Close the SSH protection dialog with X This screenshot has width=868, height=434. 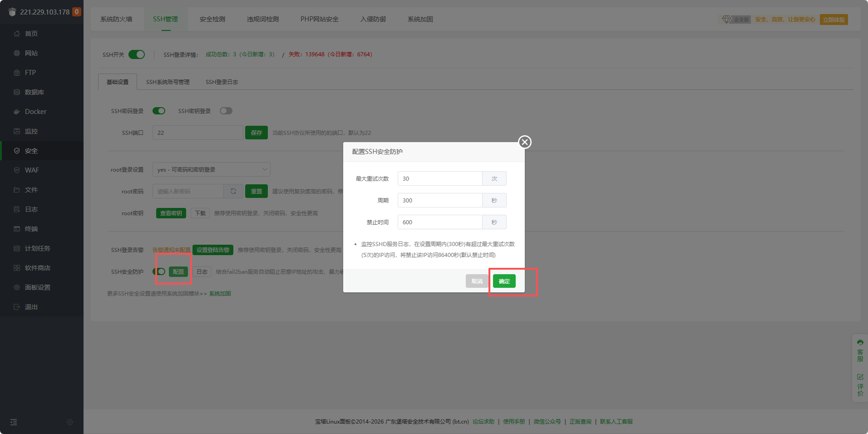[525, 142]
